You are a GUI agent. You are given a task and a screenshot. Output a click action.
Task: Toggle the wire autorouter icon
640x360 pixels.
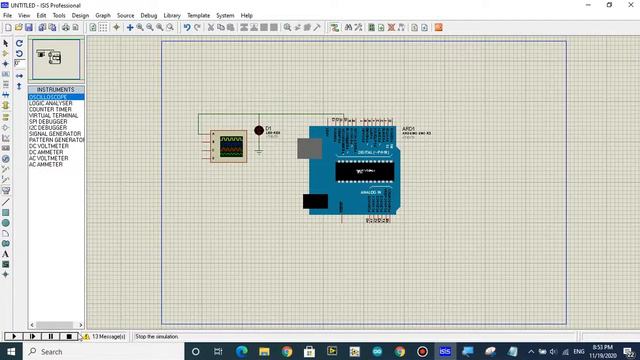pyautogui.click(x=335, y=27)
